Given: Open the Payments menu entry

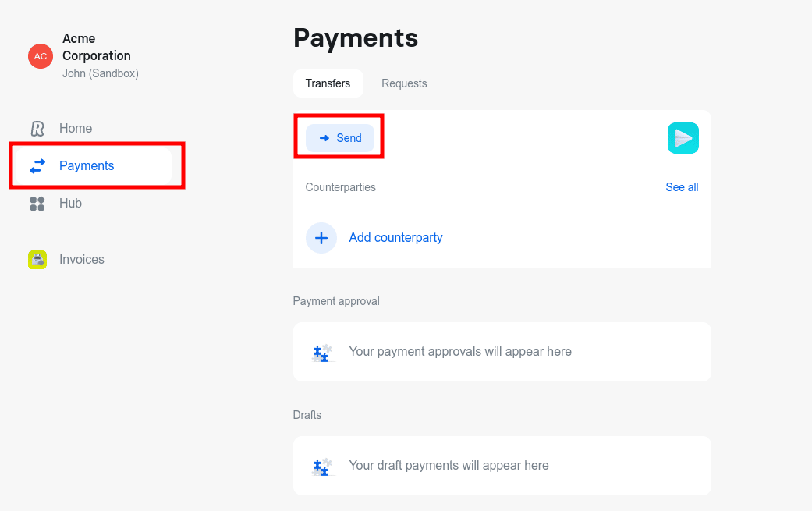Looking at the screenshot, I should pyautogui.click(x=87, y=165).
